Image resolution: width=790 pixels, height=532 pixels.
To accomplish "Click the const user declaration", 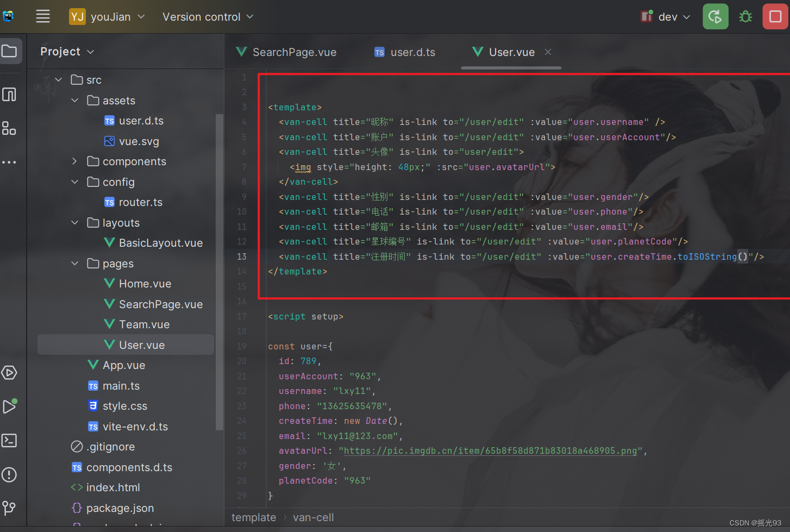I will click(300, 346).
